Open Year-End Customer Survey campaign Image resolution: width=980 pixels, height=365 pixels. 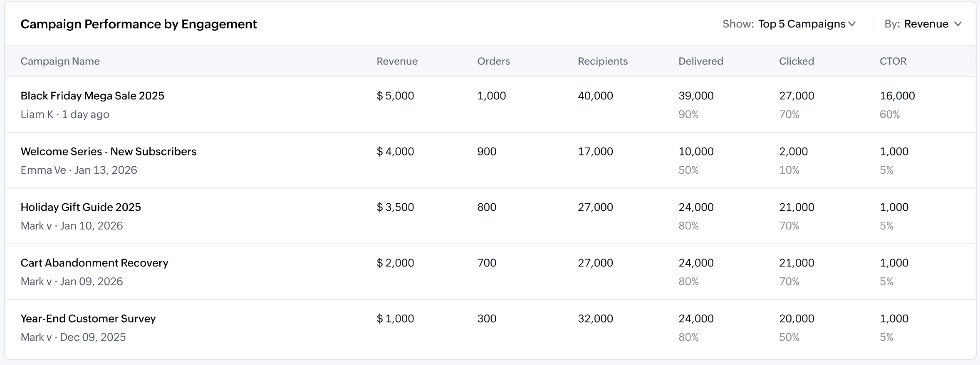click(x=88, y=318)
